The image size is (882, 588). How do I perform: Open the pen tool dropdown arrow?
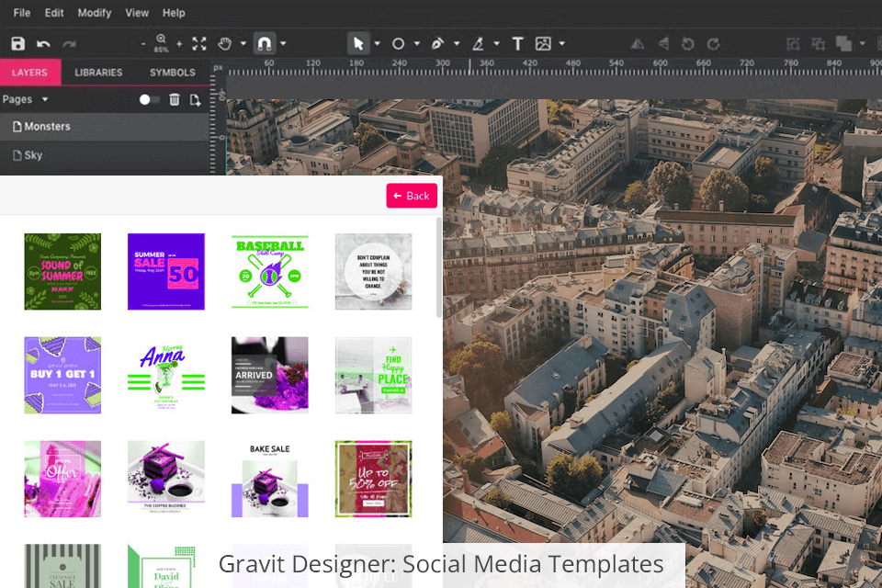click(x=457, y=43)
